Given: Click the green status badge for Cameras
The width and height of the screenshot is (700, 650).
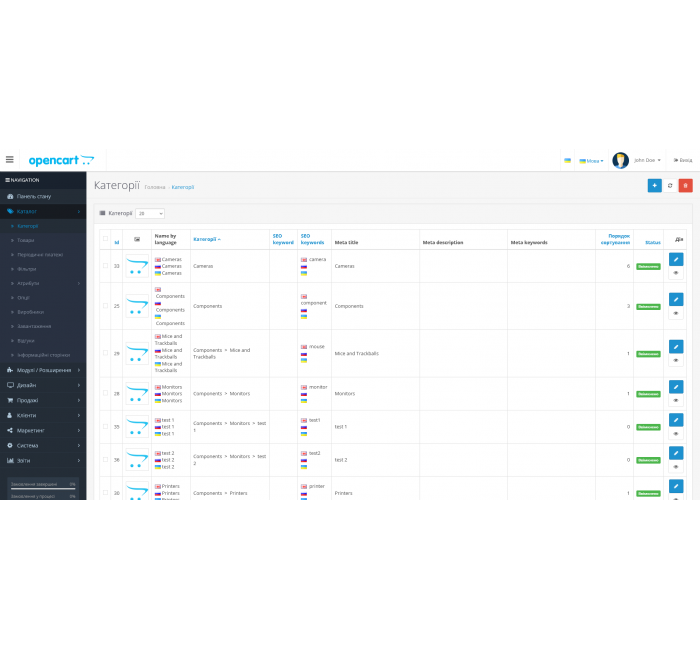Looking at the screenshot, I should tap(648, 267).
